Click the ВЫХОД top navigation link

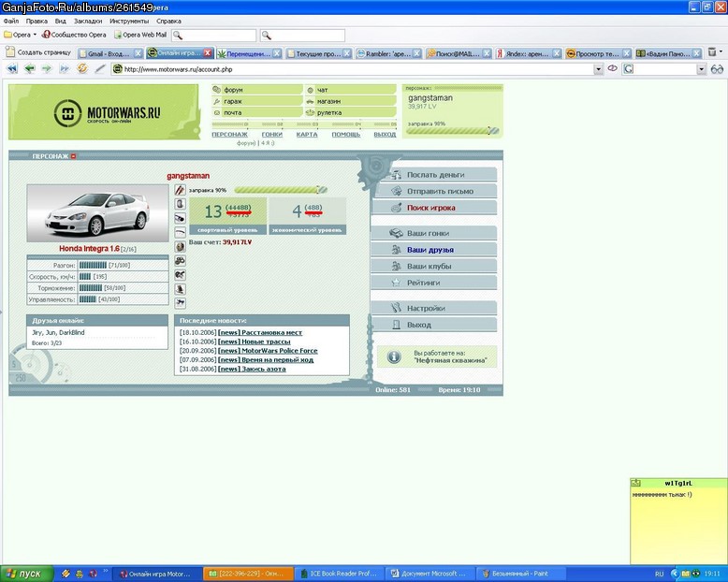pos(385,135)
